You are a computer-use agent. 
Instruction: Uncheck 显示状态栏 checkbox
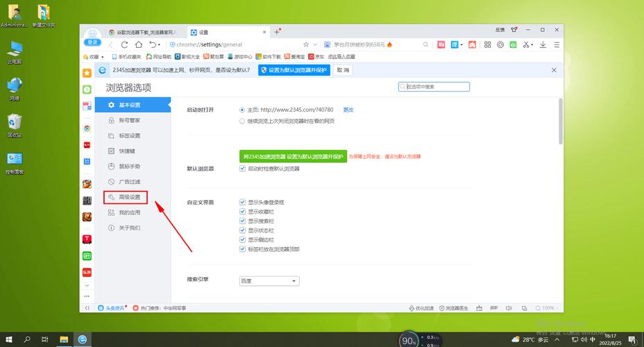pyautogui.click(x=242, y=230)
